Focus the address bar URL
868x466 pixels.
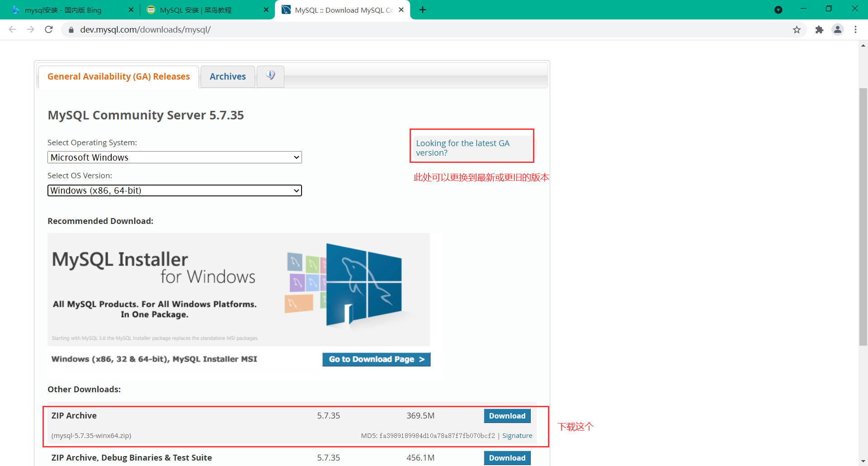145,30
